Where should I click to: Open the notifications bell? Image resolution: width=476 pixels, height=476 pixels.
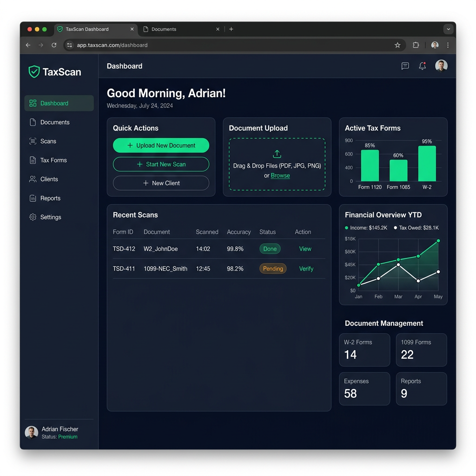[422, 66]
